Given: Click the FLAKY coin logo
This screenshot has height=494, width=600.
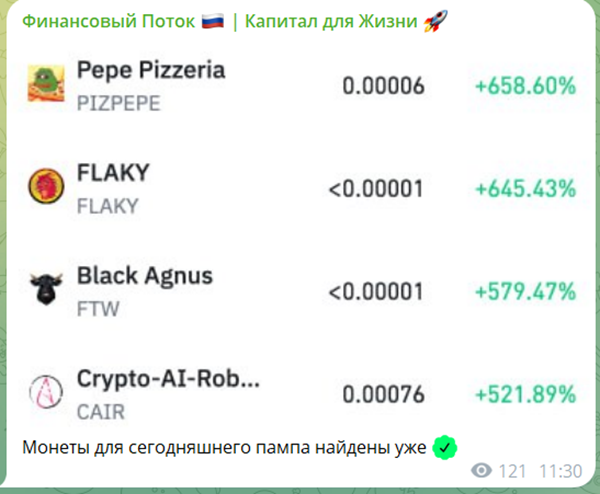Looking at the screenshot, I should 43,186.
